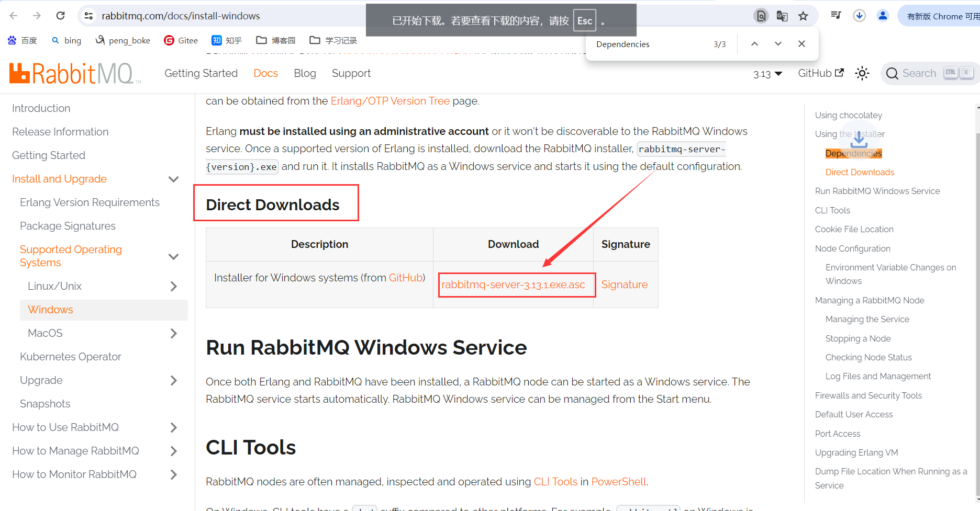The image size is (980, 511).
Task: Open Erlang Version Requirements page
Action: [x=90, y=202]
